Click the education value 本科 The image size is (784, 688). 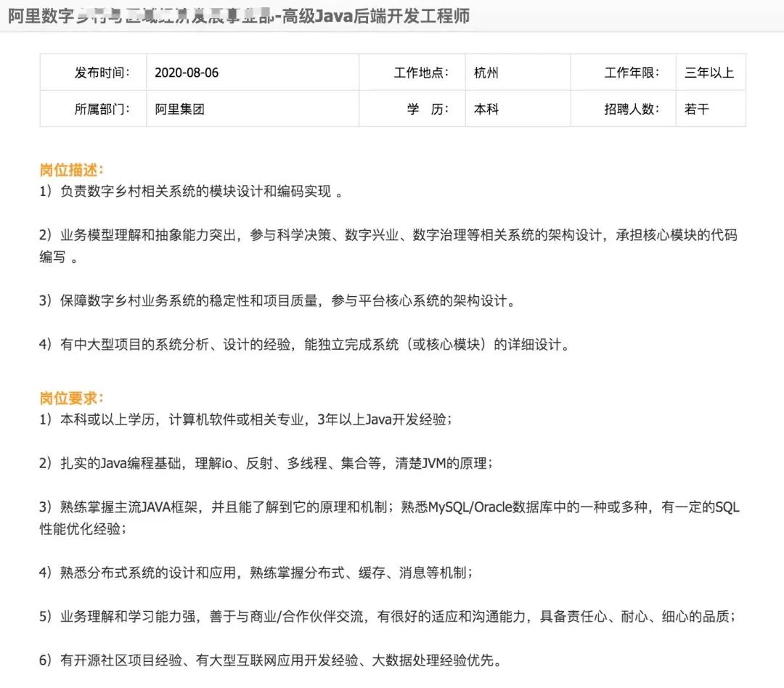[x=486, y=109]
